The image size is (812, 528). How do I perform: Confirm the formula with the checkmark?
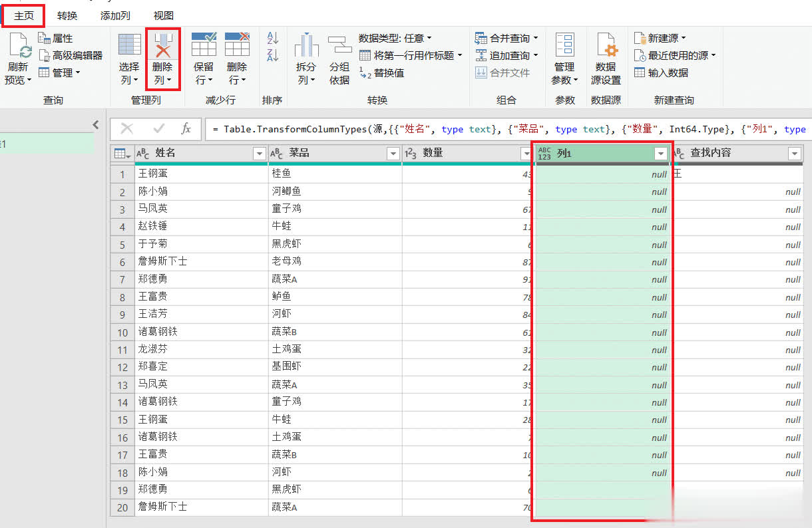(159, 129)
